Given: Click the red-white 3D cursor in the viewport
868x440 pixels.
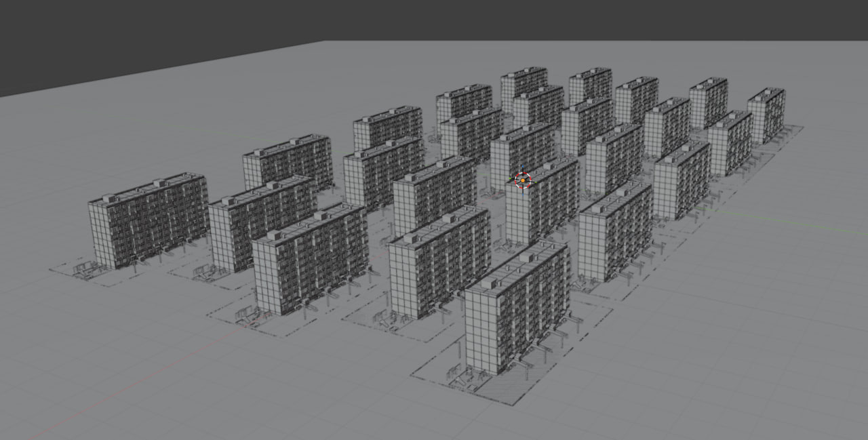Looking at the screenshot, I should click(x=522, y=180).
